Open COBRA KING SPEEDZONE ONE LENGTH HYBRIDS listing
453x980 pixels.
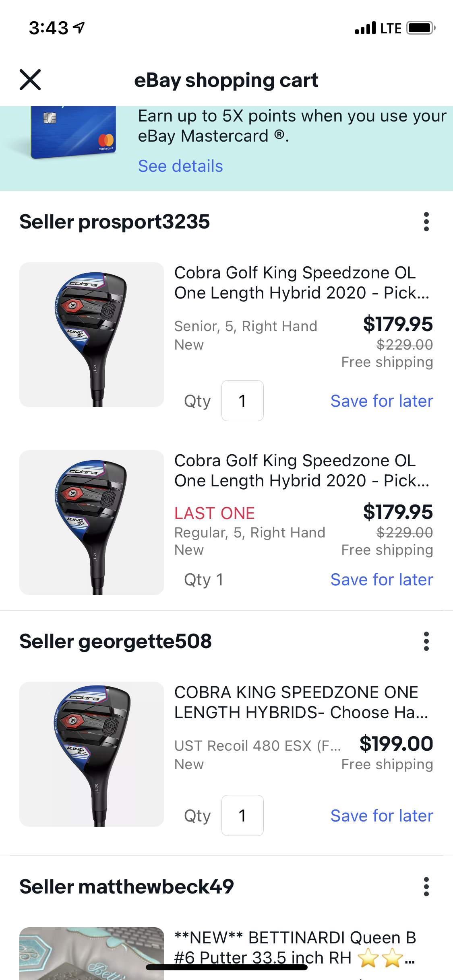[300, 702]
